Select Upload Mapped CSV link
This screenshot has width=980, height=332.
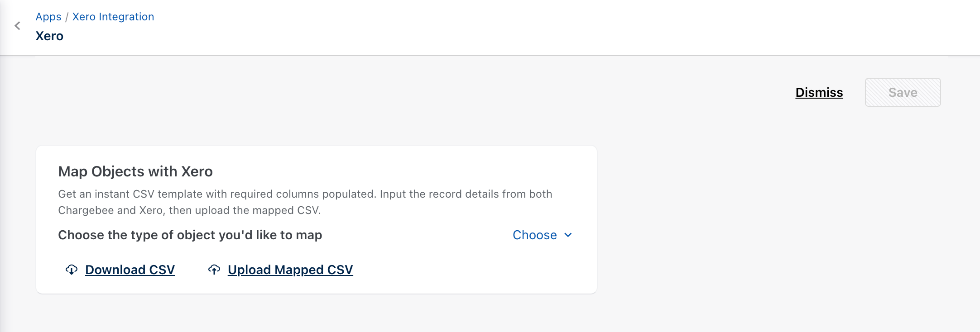(x=290, y=270)
